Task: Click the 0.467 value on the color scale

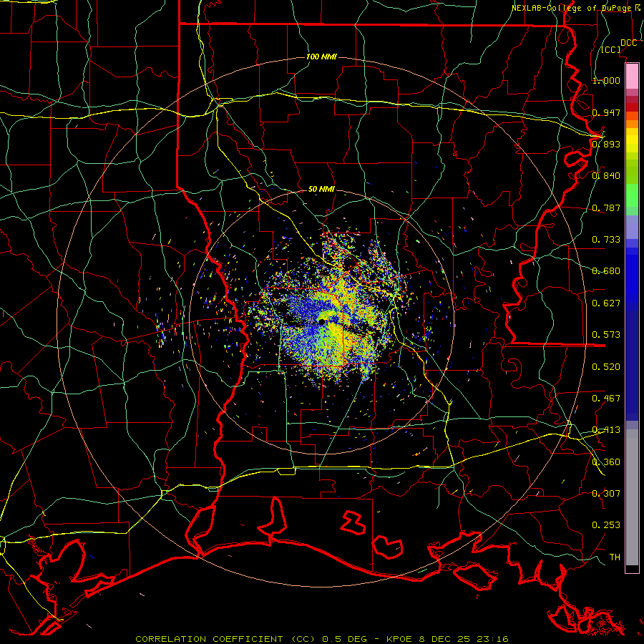Action: point(606,399)
